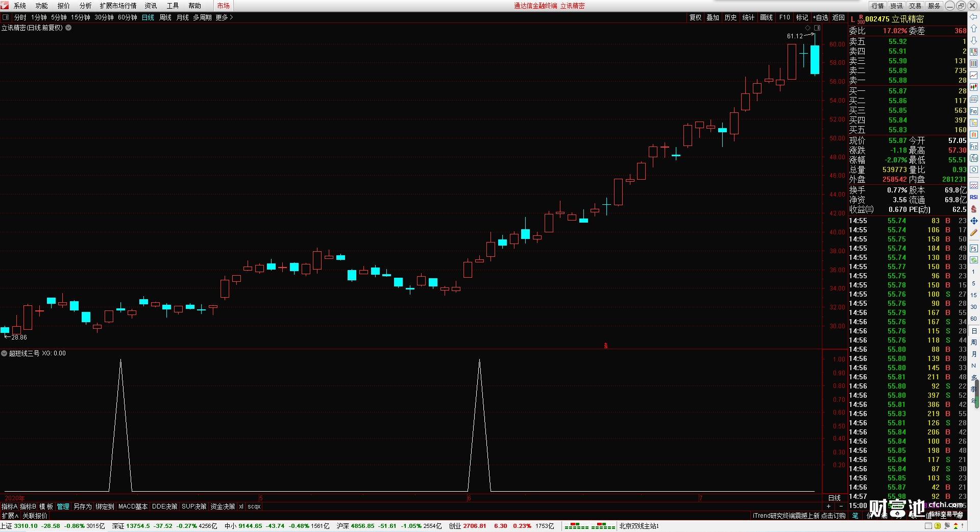Click the F5 sidebar icon
The image size is (980, 532).
[974, 249]
